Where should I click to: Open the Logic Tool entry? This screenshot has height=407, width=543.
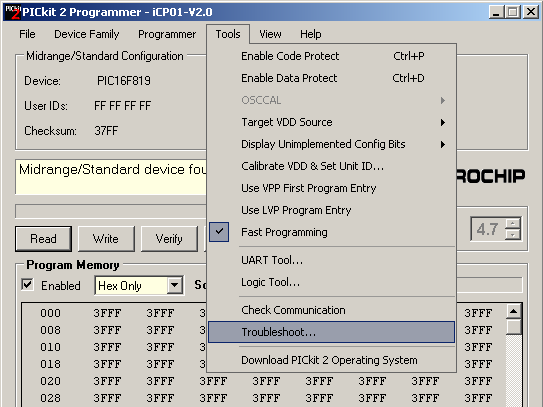click(x=331, y=282)
